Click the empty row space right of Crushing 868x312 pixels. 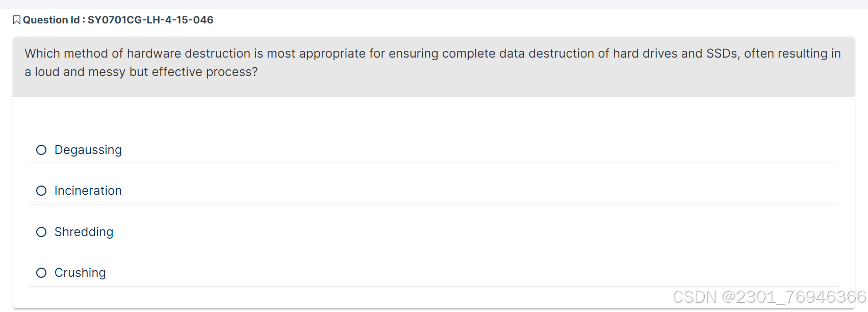click(459, 273)
